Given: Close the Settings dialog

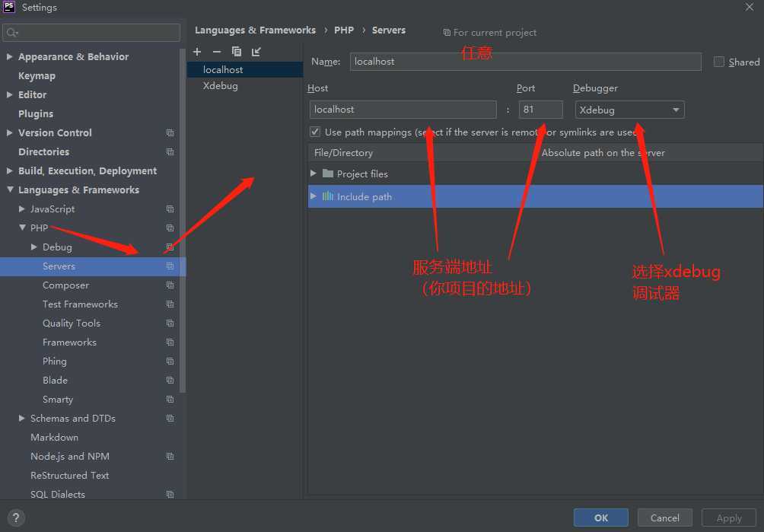Looking at the screenshot, I should point(750,7).
